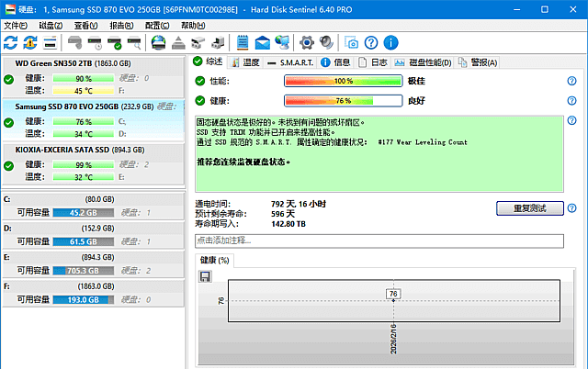Click the 61.5 GB free space bar
This screenshot has width=588, height=369.
tap(84, 242)
